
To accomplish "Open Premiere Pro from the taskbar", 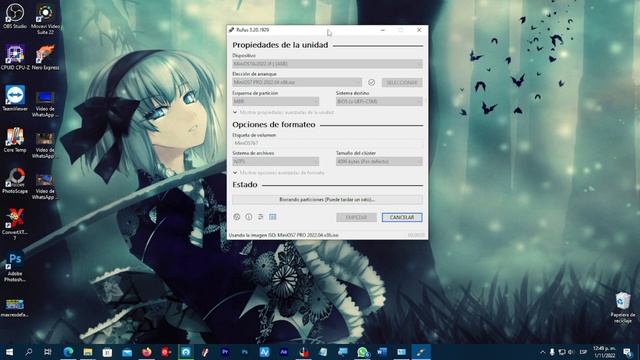I will 225,352.
